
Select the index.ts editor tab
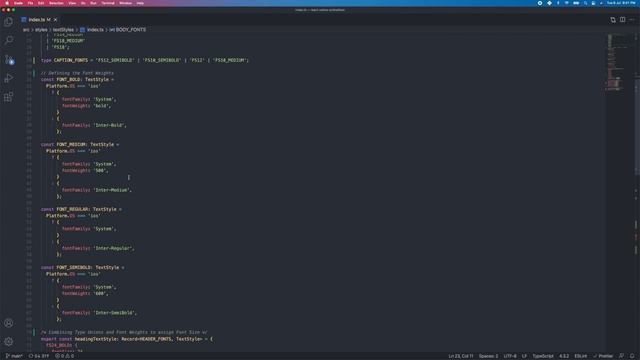point(39,20)
